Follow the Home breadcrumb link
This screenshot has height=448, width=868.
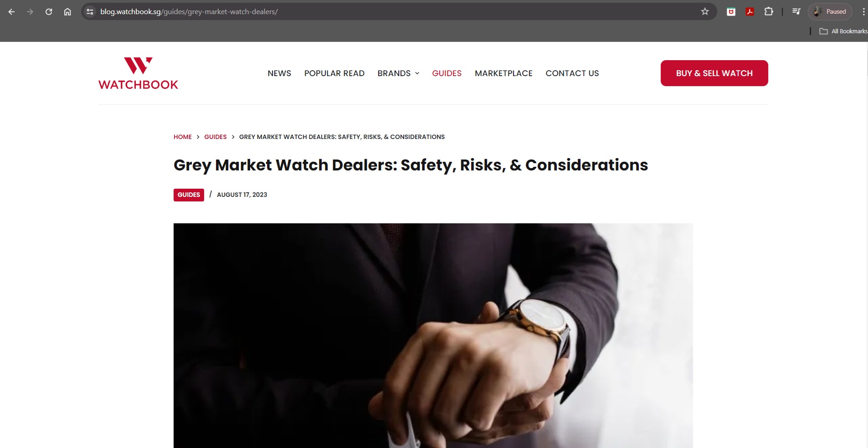click(183, 137)
